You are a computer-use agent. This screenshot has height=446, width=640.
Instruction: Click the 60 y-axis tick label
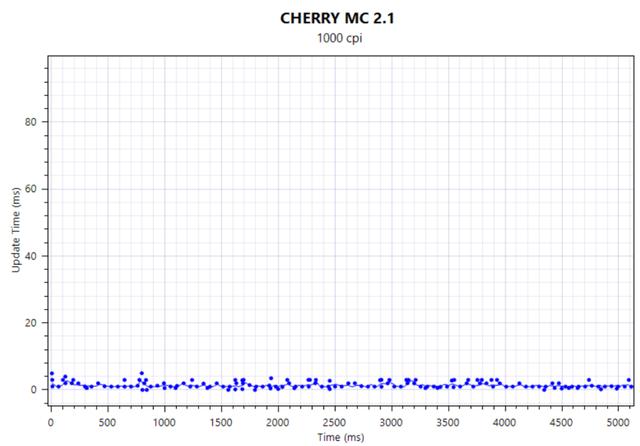31,189
